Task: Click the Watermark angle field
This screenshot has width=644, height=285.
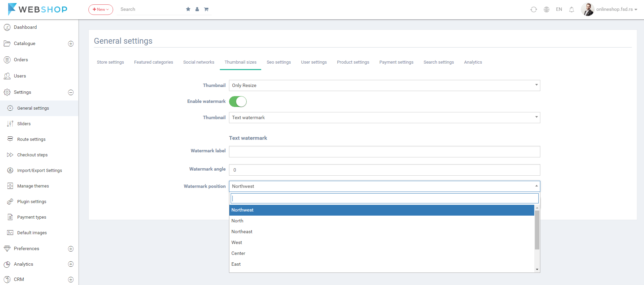Action: point(385,170)
